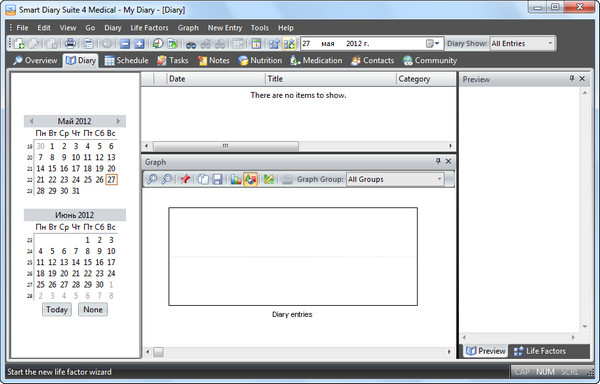Viewport: 600px width, 384px height.
Task: Select the Preview bottom tab
Action: pos(486,351)
